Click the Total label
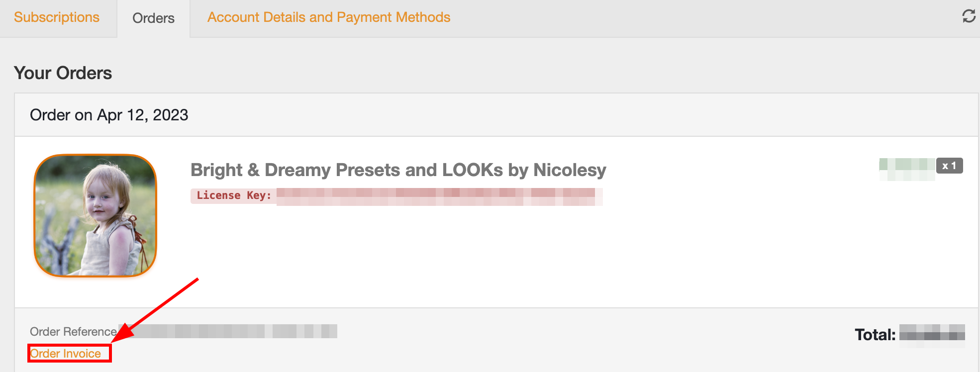Image resolution: width=980 pixels, height=372 pixels. point(875,335)
